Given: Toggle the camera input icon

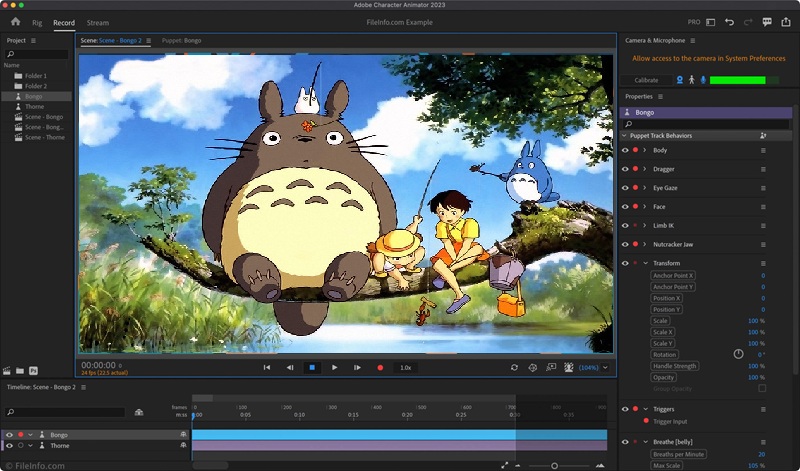Looking at the screenshot, I should (x=680, y=80).
